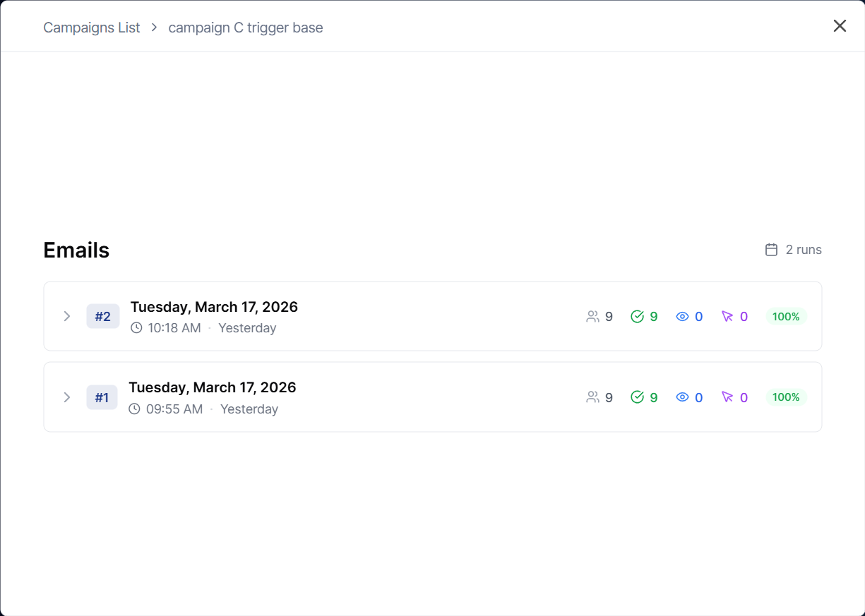Click the 100% delivery badge on run #2
Viewport: 865px width, 616px height.
coord(785,316)
